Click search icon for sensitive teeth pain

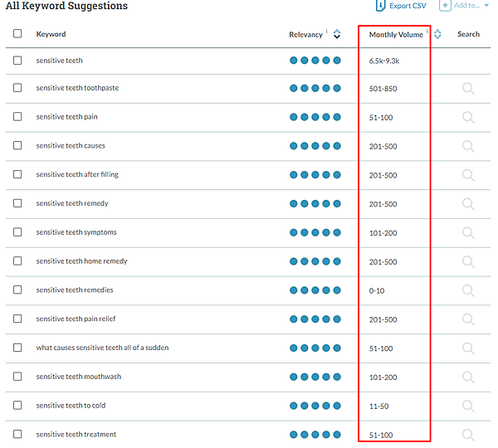click(468, 117)
